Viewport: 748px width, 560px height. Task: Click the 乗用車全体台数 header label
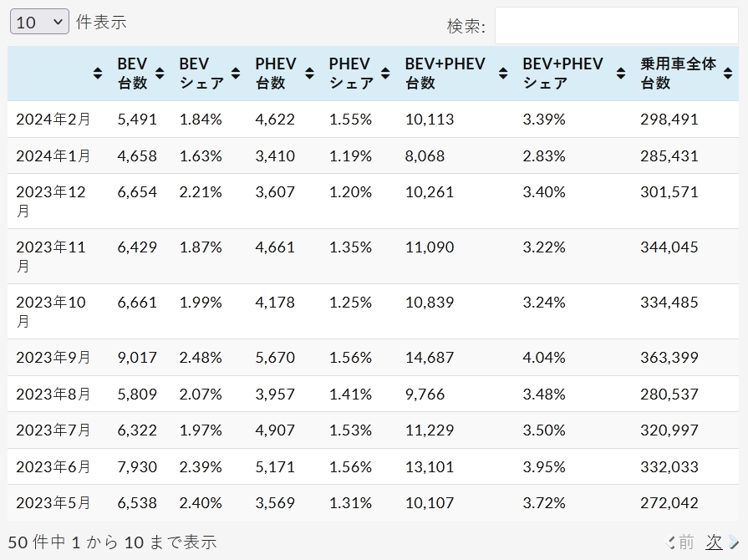(x=678, y=74)
